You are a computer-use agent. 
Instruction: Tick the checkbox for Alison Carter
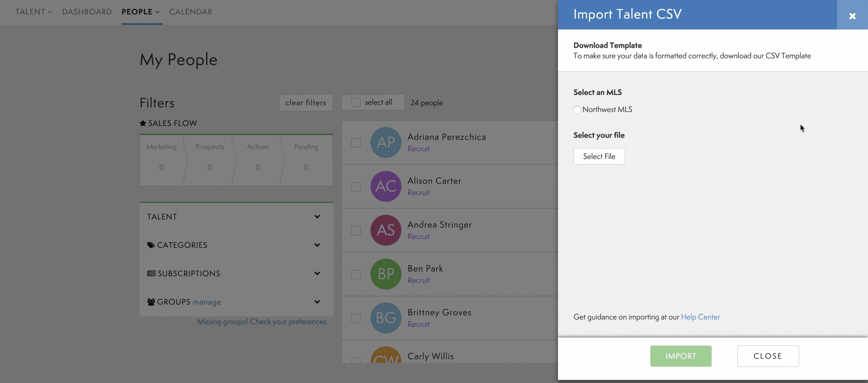[356, 187]
